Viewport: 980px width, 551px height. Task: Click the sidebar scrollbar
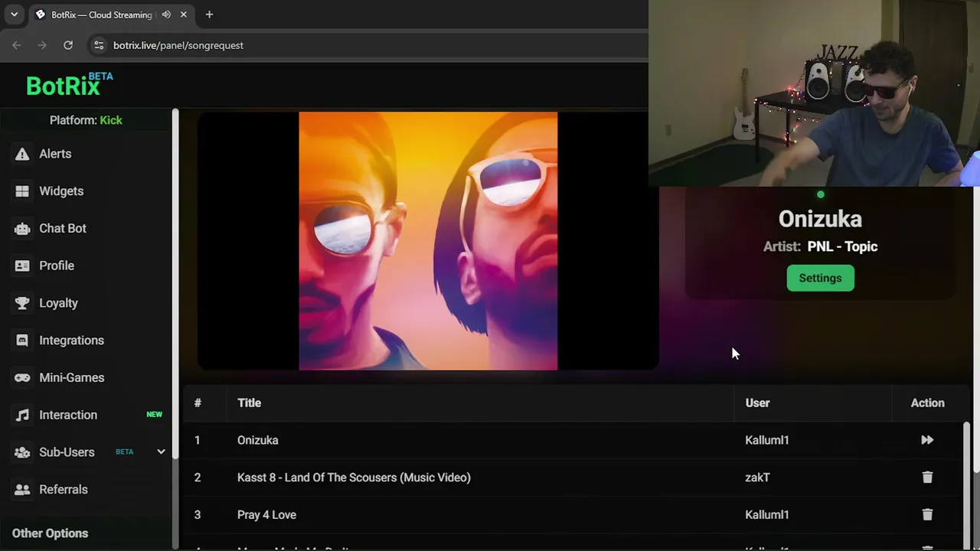click(175, 283)
